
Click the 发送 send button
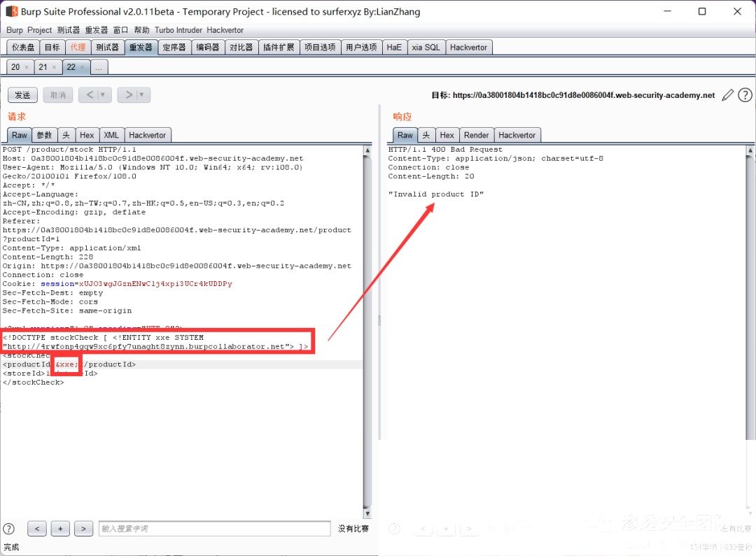point(22,95)
